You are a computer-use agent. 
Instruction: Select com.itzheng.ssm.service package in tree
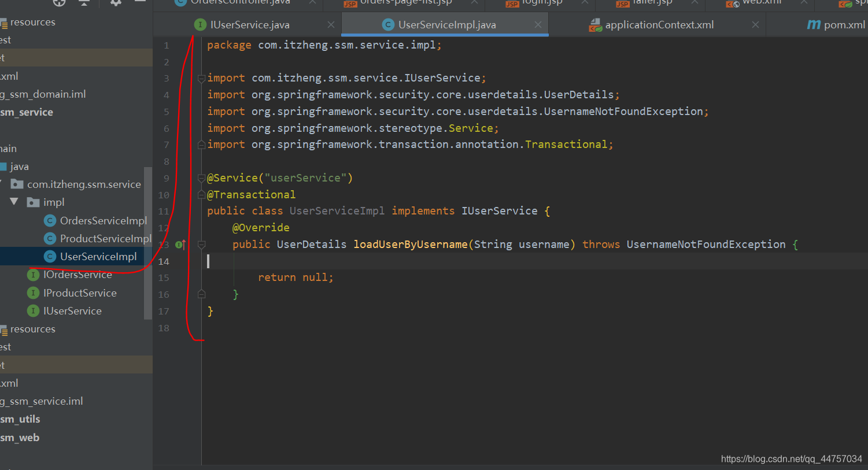tap(84, 184)
